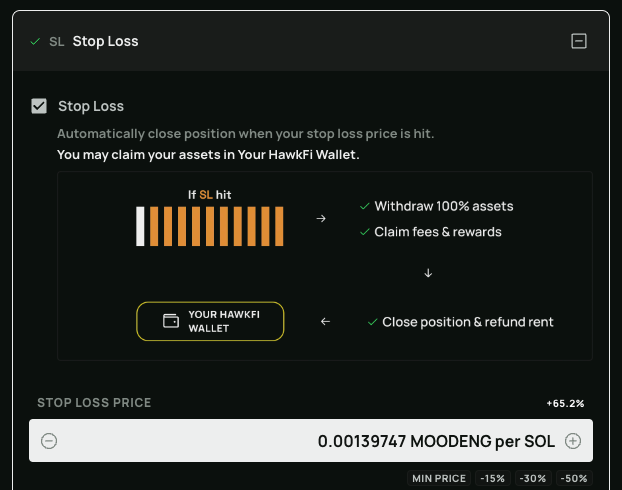Click the wallet icon in the HawkFi button

(171, 322)
